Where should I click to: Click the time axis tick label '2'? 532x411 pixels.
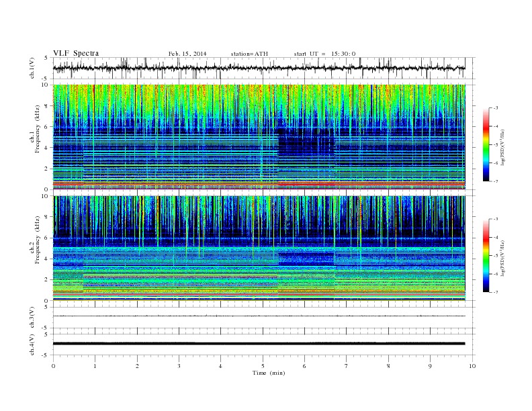pyautogui.click(x=137, y=366)
